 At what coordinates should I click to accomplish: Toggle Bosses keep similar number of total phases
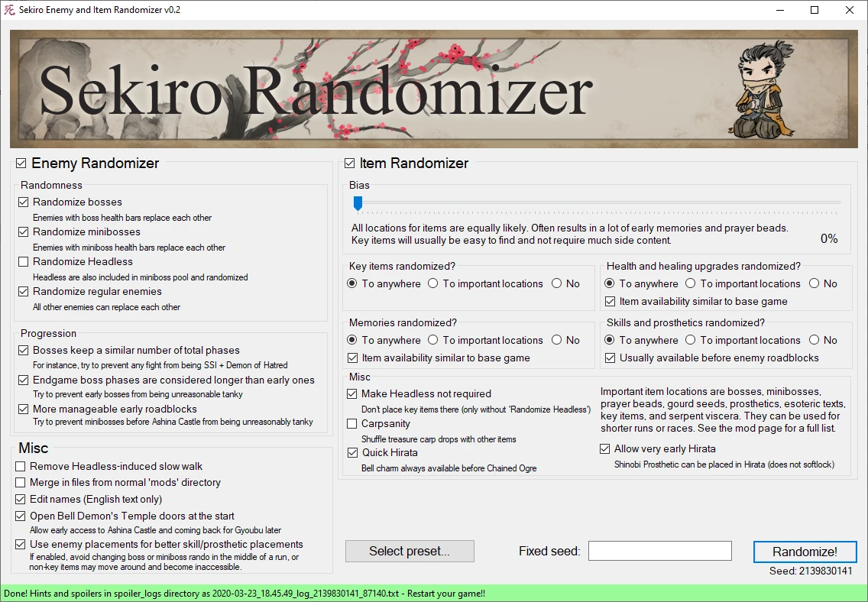(x=23, y=350)
